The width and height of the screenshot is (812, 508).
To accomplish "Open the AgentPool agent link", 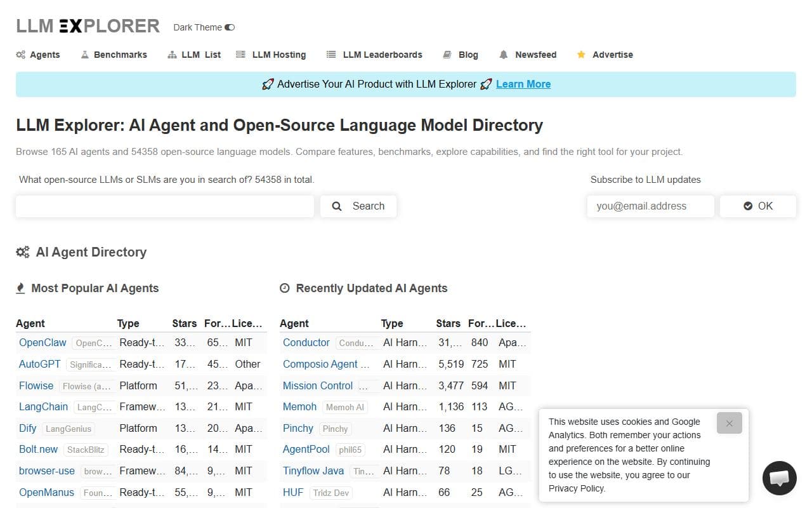I will 306,449.
